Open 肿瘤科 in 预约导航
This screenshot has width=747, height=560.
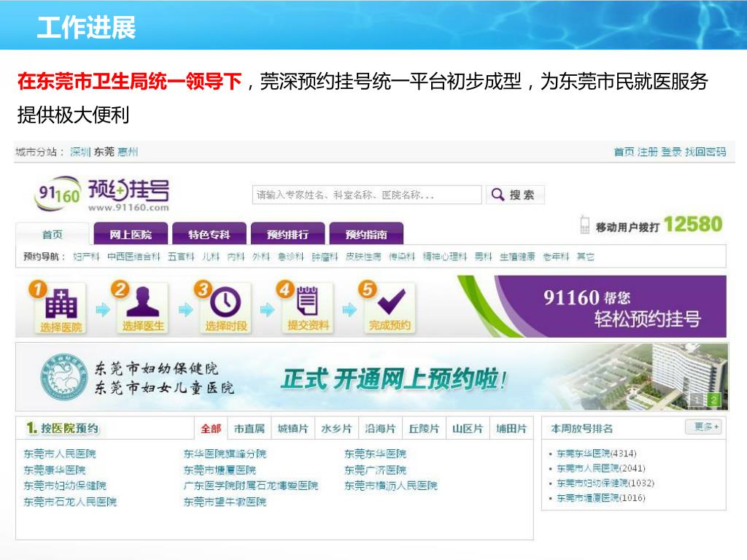(325, 257)
